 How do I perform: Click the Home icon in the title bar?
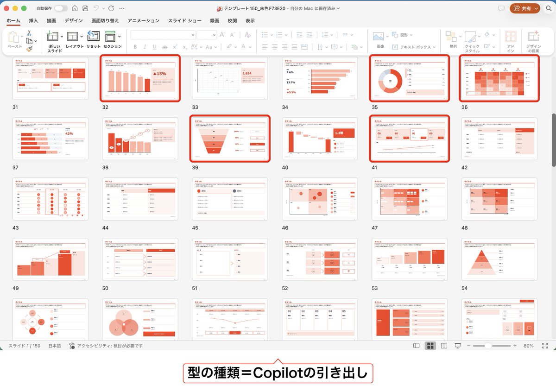coord(75,8)
